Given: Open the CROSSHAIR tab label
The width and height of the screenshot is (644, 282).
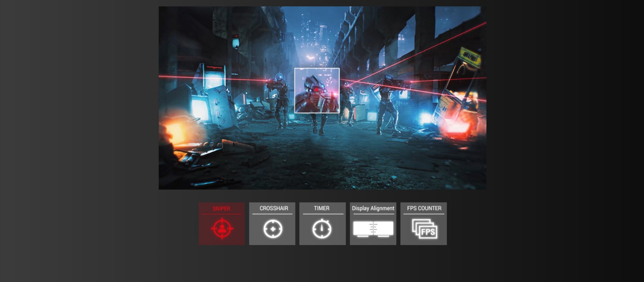Looking at the screenshot, I should click(x=274, y=208).
